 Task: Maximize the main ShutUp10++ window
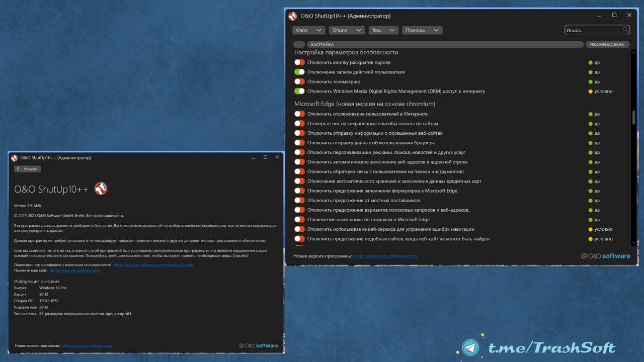coord(614,16)
